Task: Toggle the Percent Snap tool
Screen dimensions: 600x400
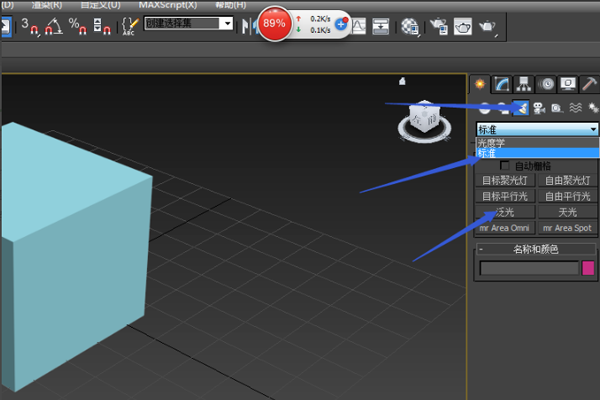Action: click(x=78, y=26)
